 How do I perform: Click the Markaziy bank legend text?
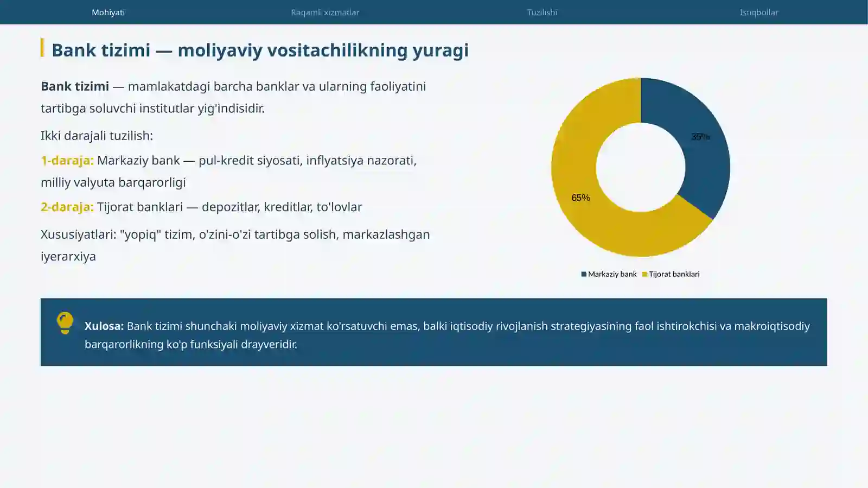click(x=612, y=274)
